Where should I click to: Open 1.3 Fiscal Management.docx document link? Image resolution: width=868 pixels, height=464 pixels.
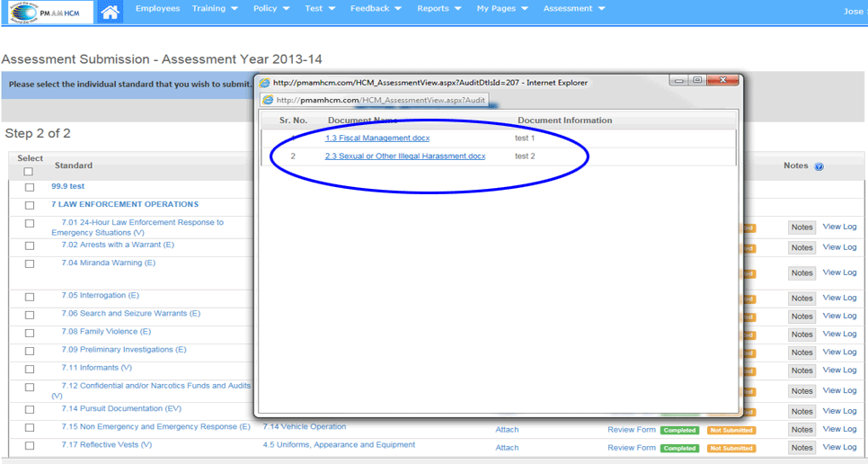pos(377,138)
